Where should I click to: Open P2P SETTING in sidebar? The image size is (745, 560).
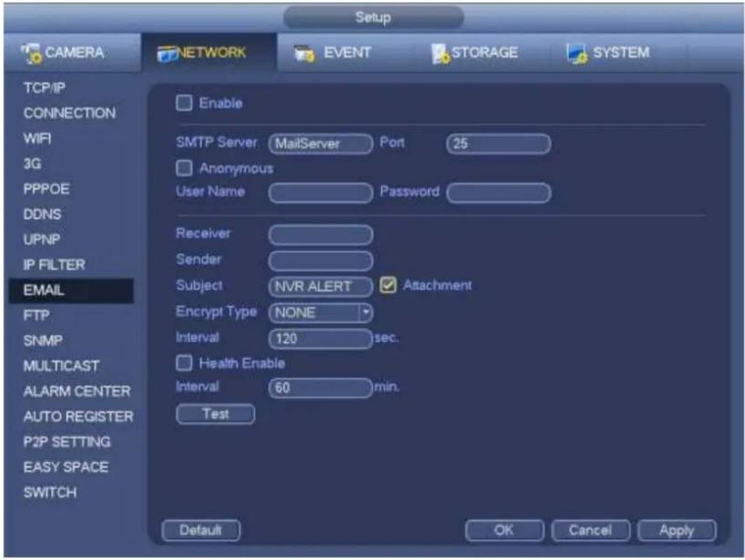67,442
